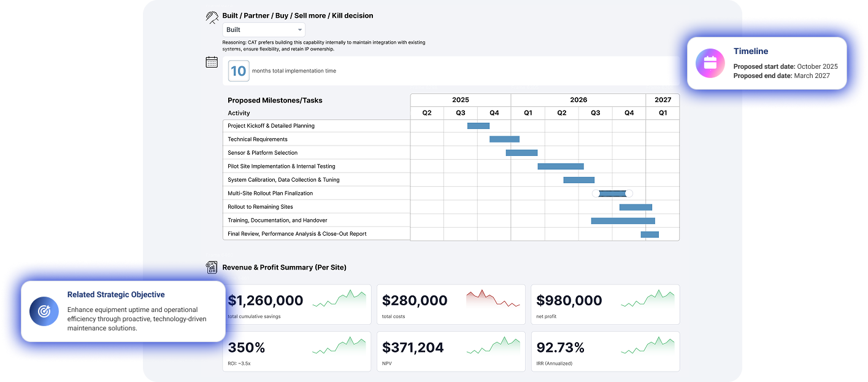Click the Training, Documentation, and Handover bar

[x=623, y=220]
